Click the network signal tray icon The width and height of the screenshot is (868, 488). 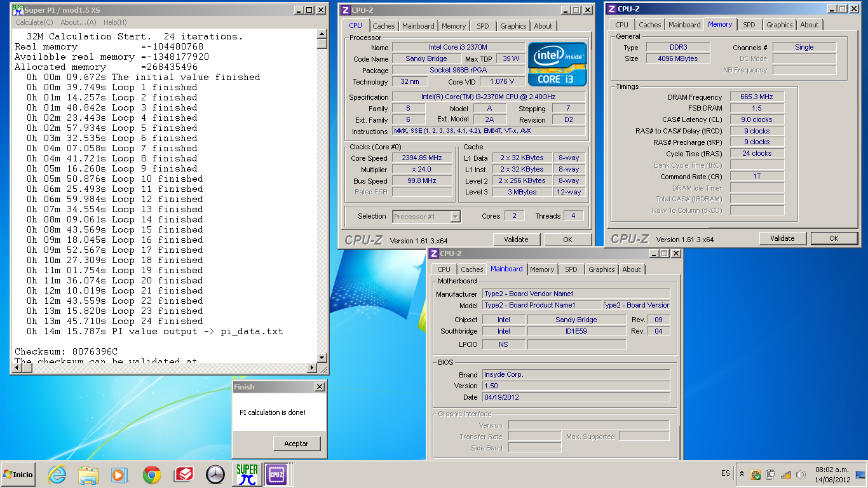click(x=785, y=474)
